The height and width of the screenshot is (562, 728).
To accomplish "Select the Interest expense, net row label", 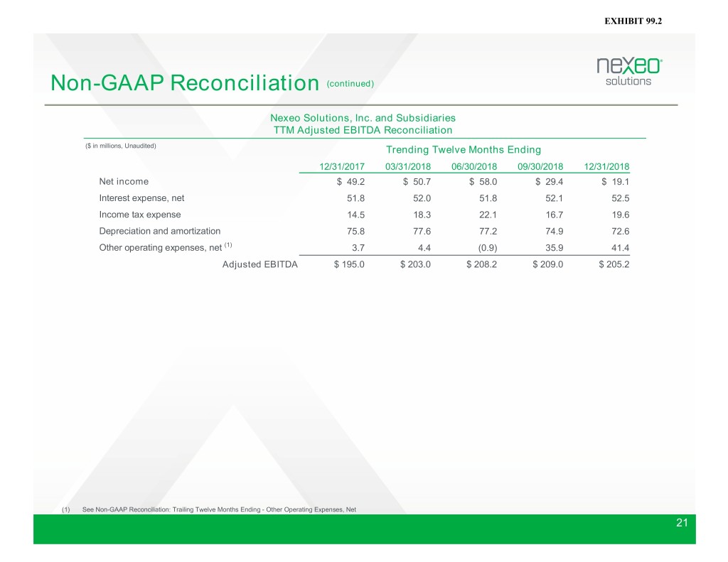I will coord(142,198).
